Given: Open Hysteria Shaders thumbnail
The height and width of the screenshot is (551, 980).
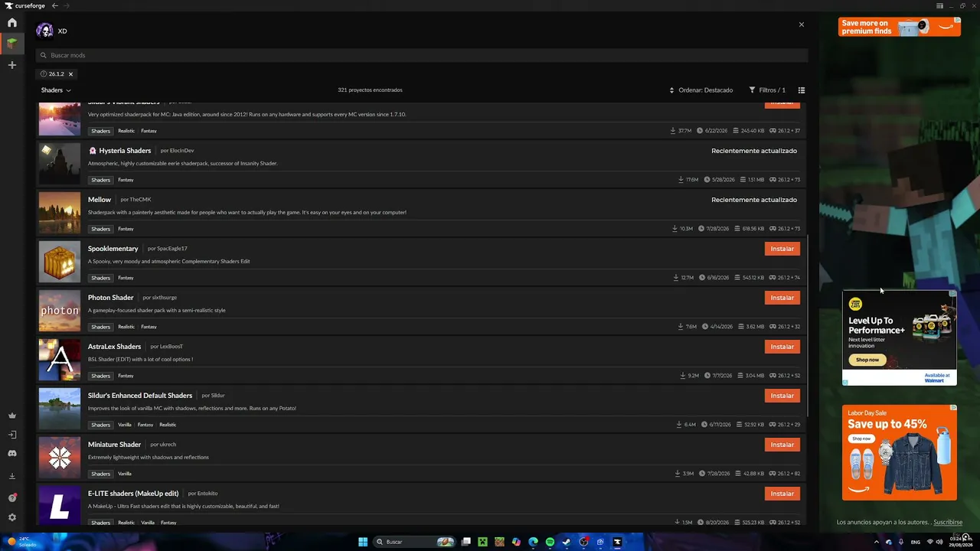Looking at the screenshot, I should pyautogui.click(x=60, y=163).
